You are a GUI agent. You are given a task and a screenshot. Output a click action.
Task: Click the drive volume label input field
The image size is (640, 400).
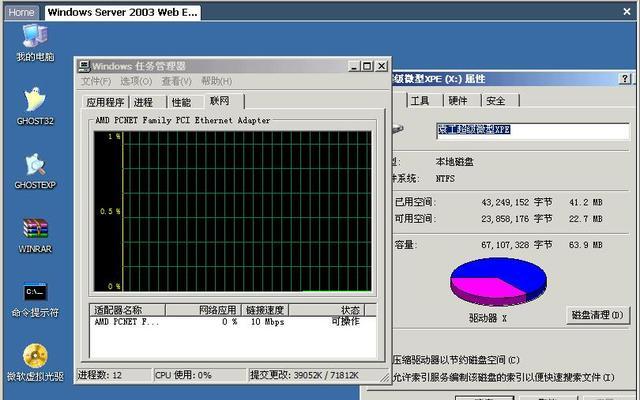(533, 131)
